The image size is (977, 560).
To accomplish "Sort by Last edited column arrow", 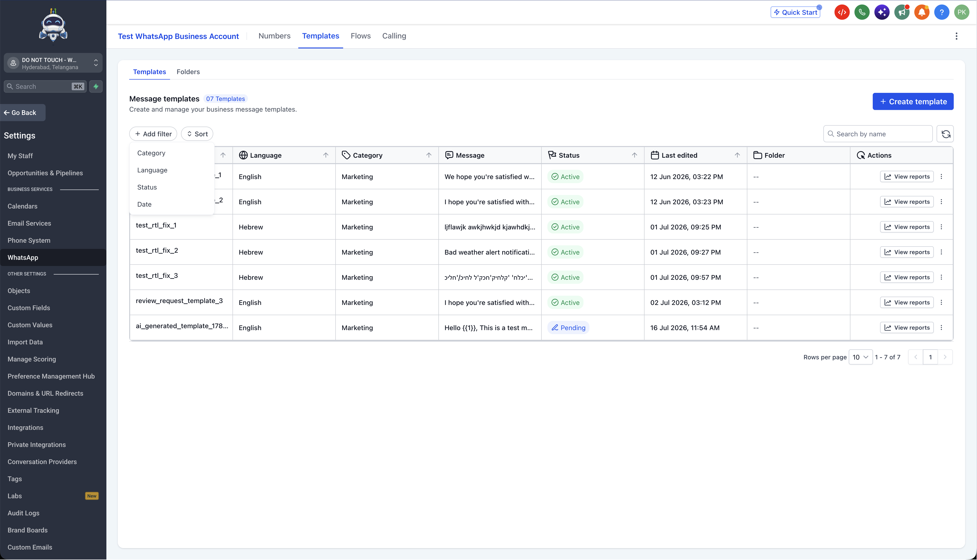I will (737, 155).
